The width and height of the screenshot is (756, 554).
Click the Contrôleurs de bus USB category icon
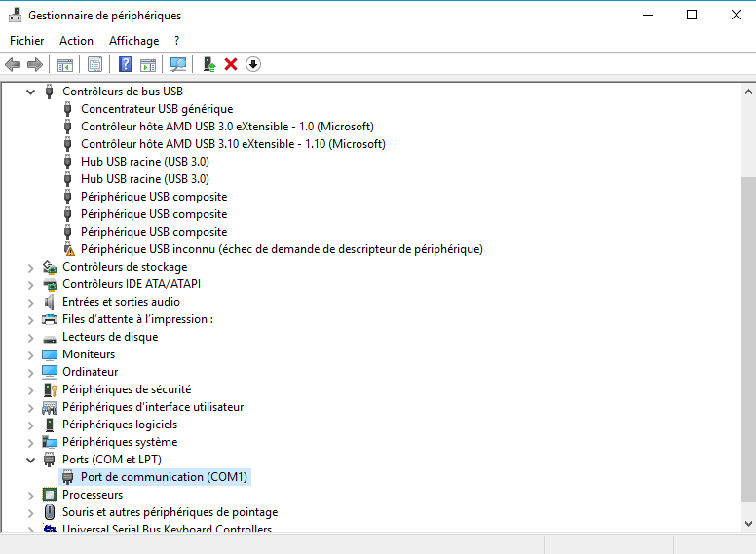pos(49,92)
